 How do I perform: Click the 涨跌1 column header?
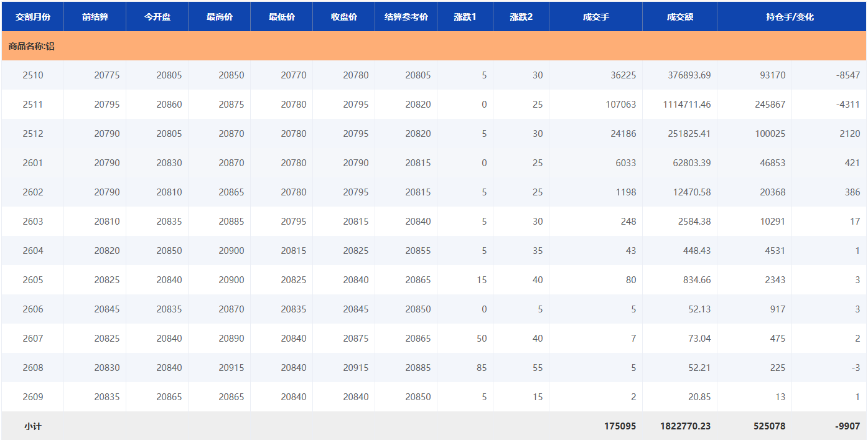tap(465, 17)
